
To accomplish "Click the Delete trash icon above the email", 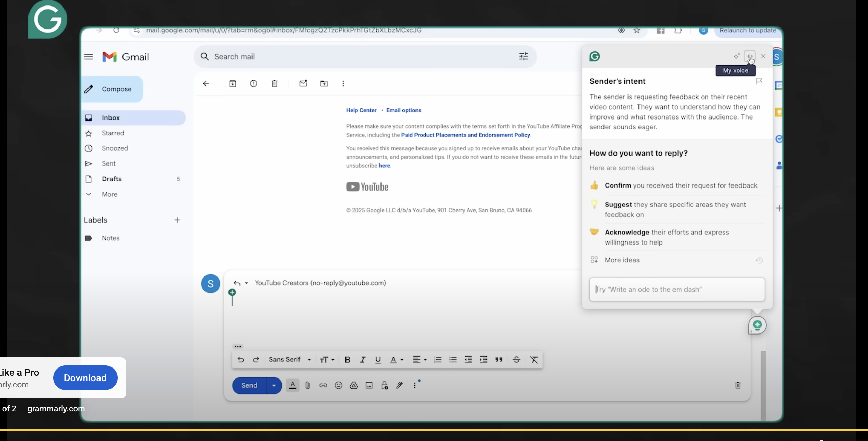I will point(274,83).
